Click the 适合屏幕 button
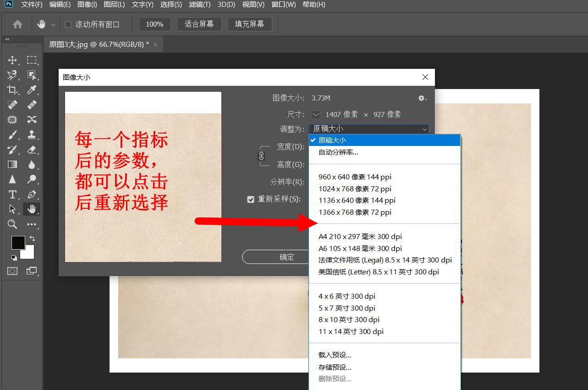Screen dimensions: 588x390 [199, 24]
